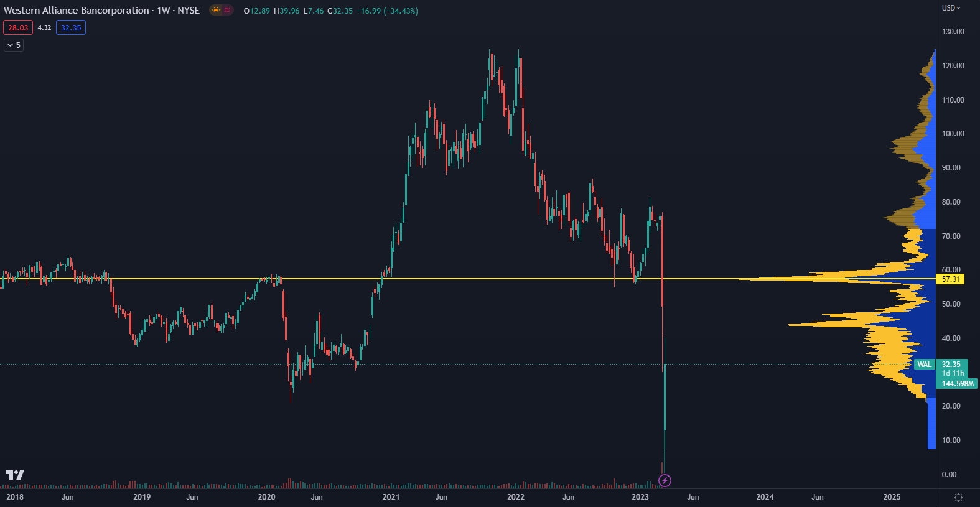980x507 pixels.
Task: Click the 2021 label on the time axis
Action: coord(391,497)
